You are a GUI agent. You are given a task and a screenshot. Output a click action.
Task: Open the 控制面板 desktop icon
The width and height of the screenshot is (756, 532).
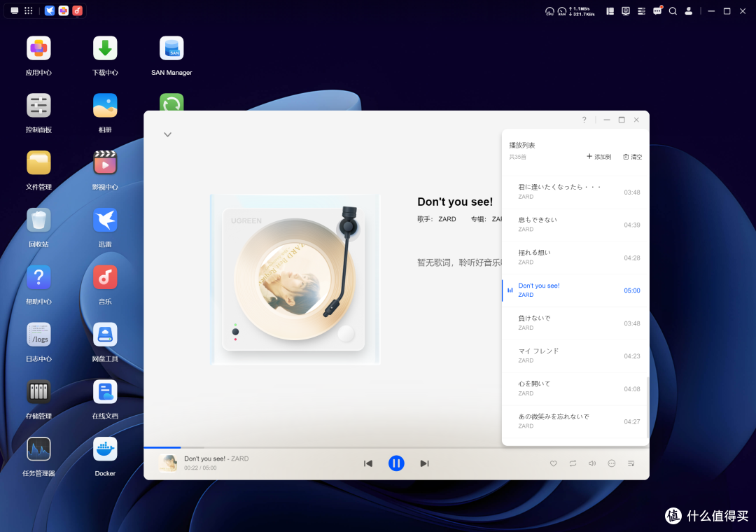(38, 106)
